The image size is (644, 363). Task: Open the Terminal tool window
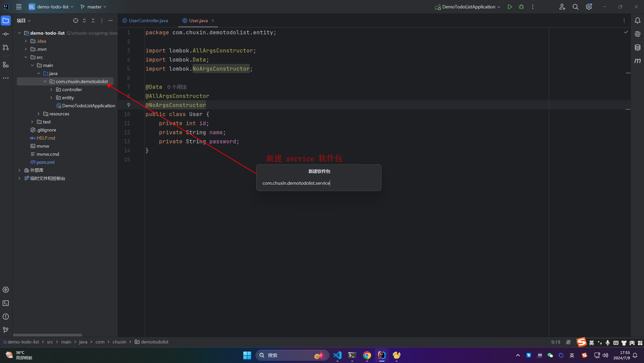pyautogui.click(x=6, y=303)
